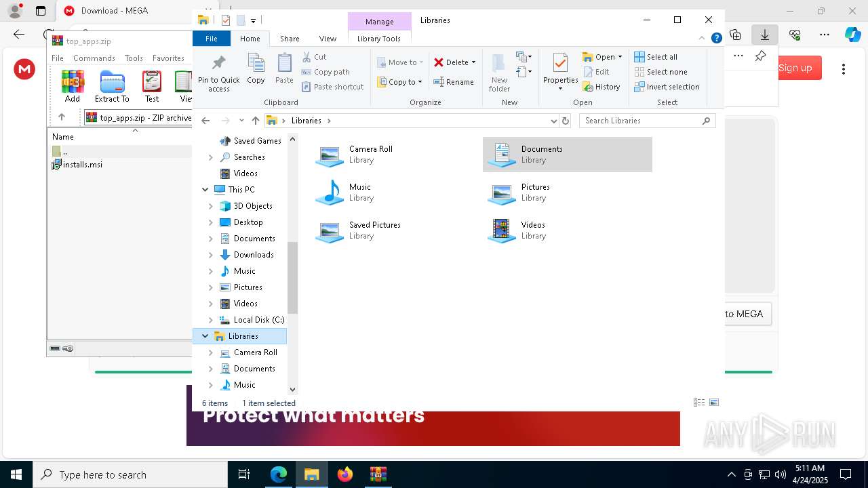Image resolution: width=868 pixels, height=488 pixels.
Task: Open WinRAR Favorites menu
Action: click(x=168, y=58)
